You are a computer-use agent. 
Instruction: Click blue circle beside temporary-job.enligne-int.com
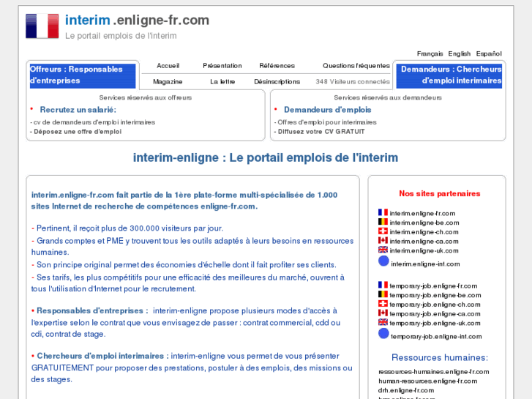point(383,334)
